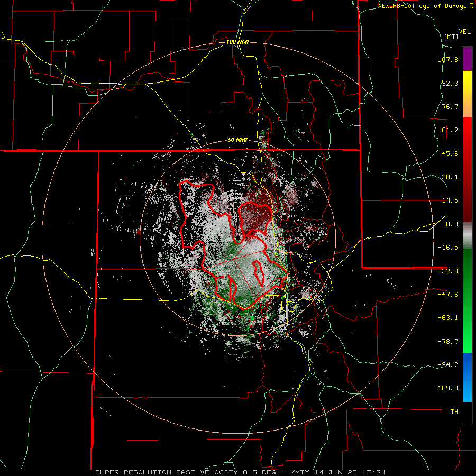Click the -63.1 legend value
The height and width of the screenshot is (476, 476).
coord(448,318)
